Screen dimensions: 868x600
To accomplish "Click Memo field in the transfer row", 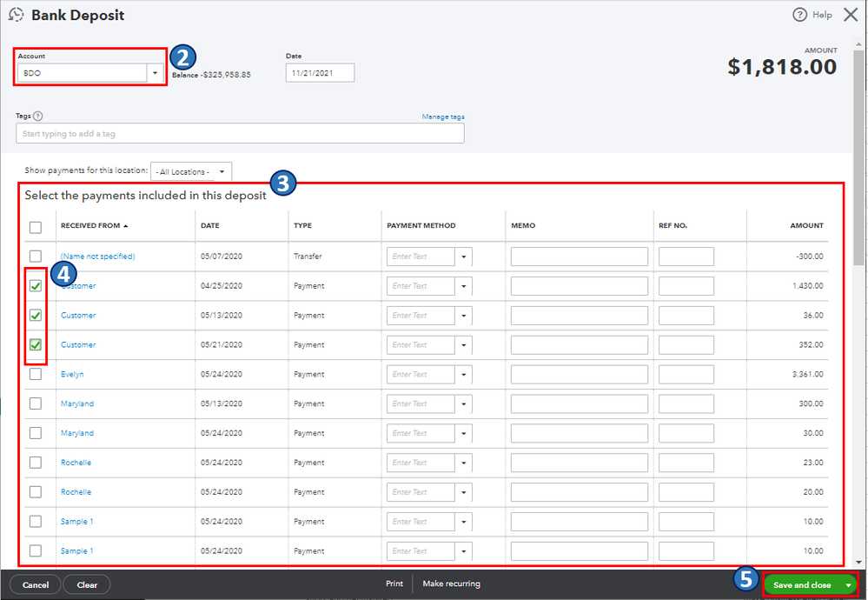I will [579, 257].
